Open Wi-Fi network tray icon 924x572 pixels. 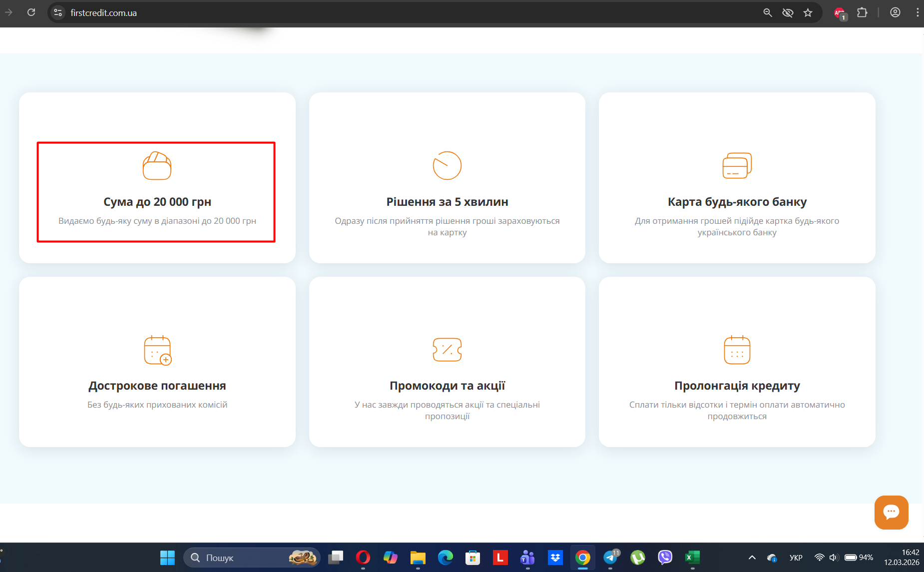click(819, 558)
